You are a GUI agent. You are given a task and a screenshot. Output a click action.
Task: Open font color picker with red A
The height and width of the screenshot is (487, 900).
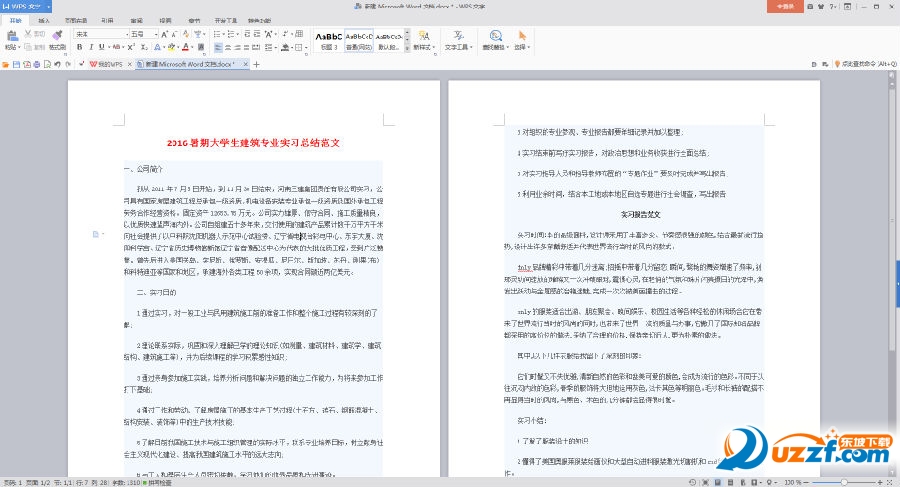click(185, 47)
